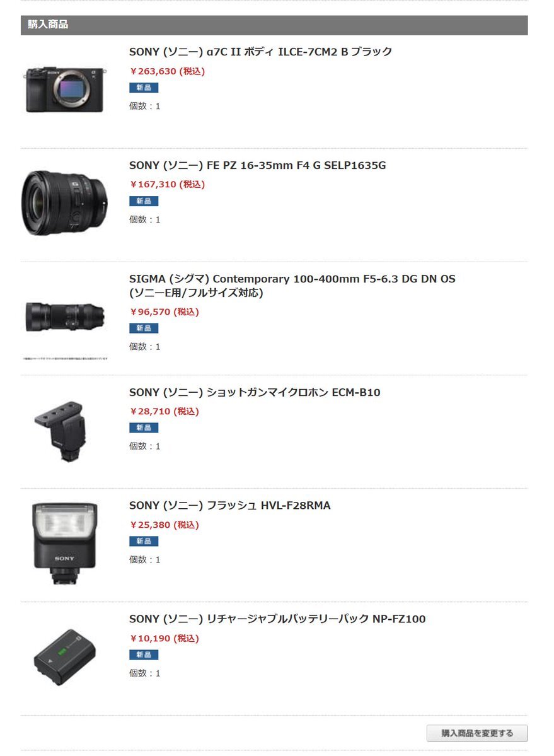
Task: Click the 新品 badge under SIGMA lens
Action: (x=144, y=329)
